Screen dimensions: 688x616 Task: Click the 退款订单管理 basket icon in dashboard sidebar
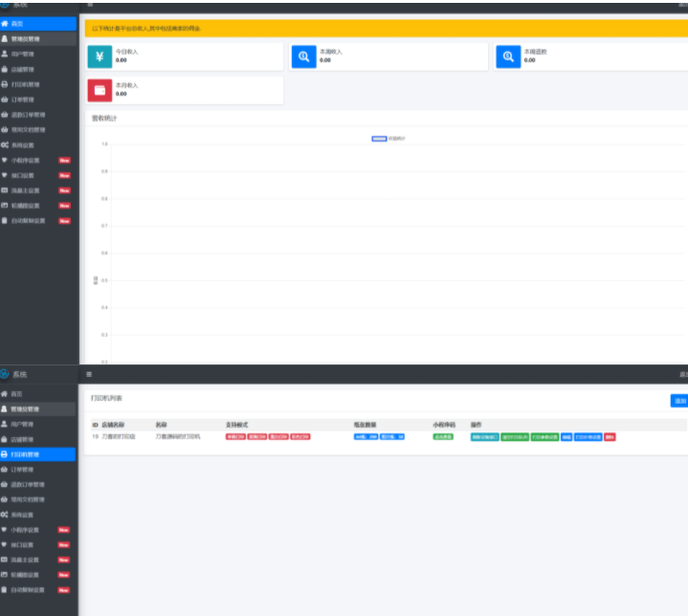[x=5, y=115]
